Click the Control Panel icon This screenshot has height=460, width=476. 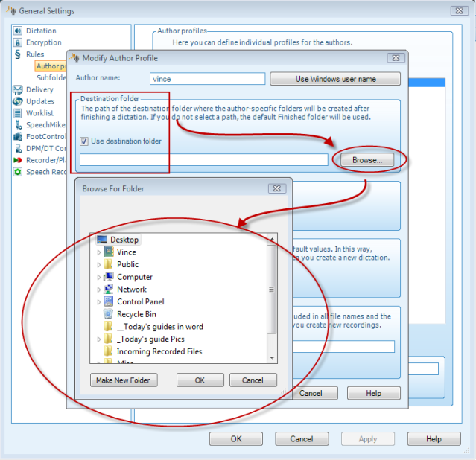click(108, 301)
